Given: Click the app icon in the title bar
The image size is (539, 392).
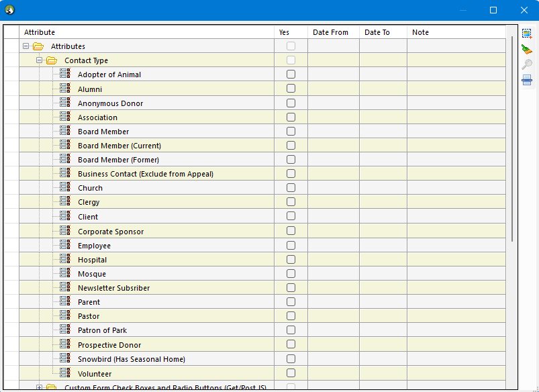Looking at the screenshot, I should [x=10, y=10].
